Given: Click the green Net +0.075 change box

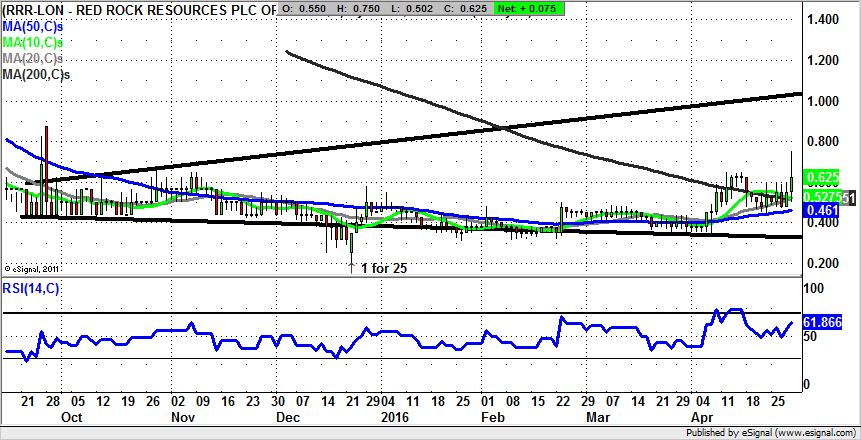Looking at the screenshot, I should (x=527, y=8).
